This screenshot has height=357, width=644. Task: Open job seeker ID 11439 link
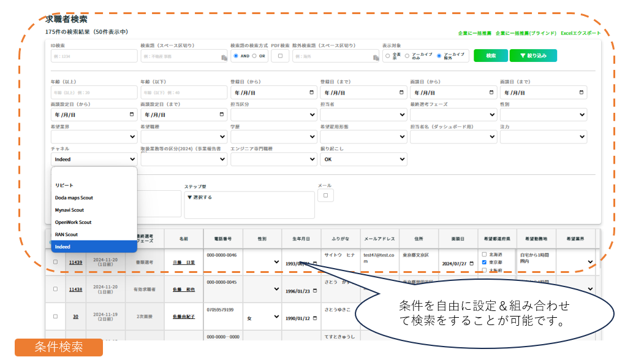(75, 262)
